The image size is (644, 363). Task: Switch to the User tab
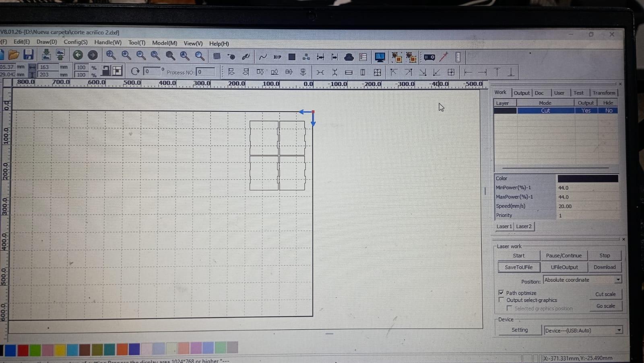coord(559,93)
